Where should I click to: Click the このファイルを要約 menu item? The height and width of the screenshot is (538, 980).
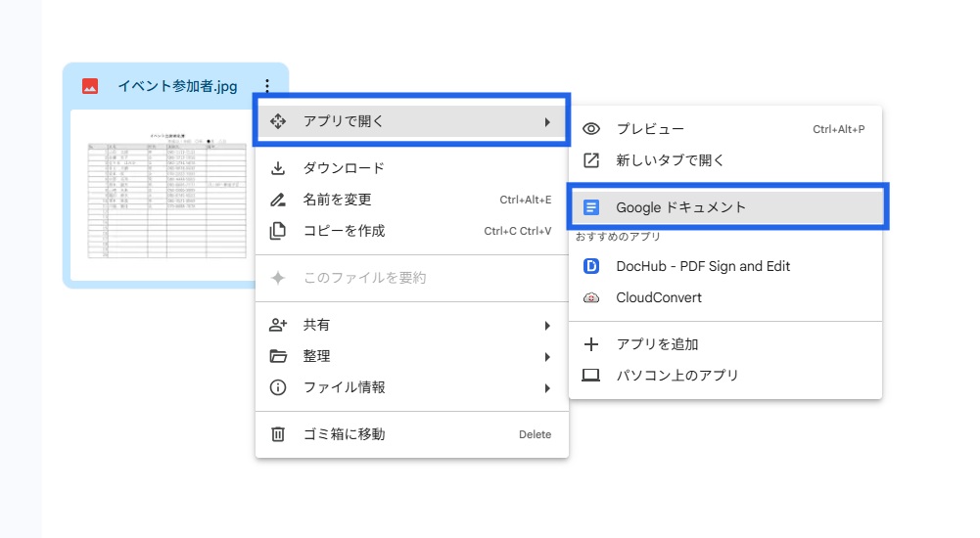coord(364,278)
